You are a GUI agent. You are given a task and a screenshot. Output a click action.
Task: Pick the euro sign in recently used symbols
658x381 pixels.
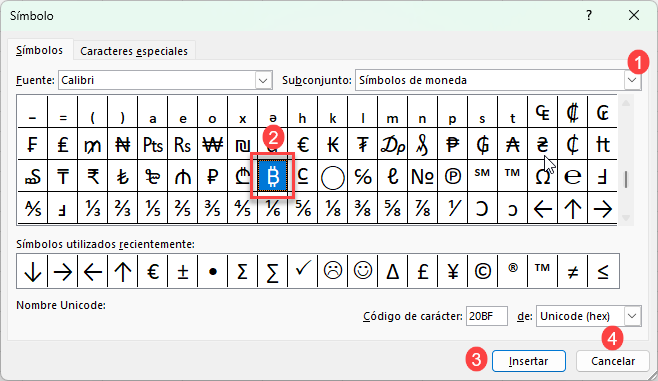[153, 271]
